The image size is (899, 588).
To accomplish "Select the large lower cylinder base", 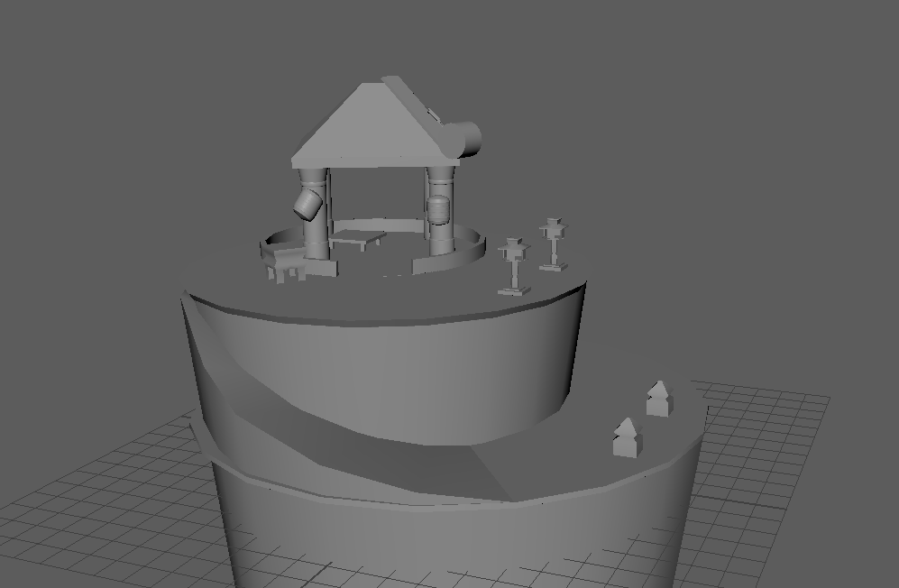I will [x=459, y=545].
